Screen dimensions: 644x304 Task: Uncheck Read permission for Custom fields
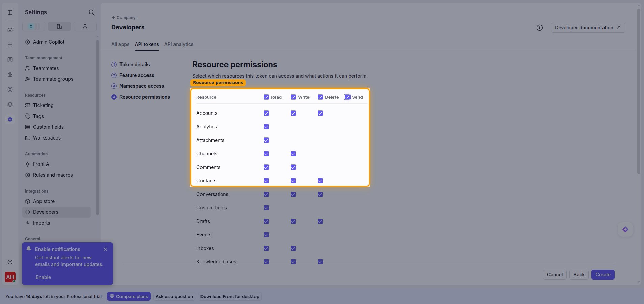[x=266, y=208]
